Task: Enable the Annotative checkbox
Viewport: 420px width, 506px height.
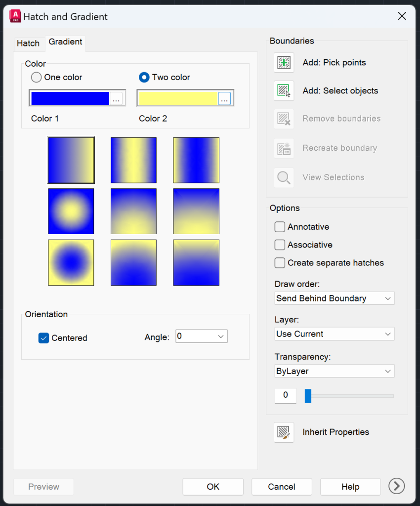Action: pos(280,227)
